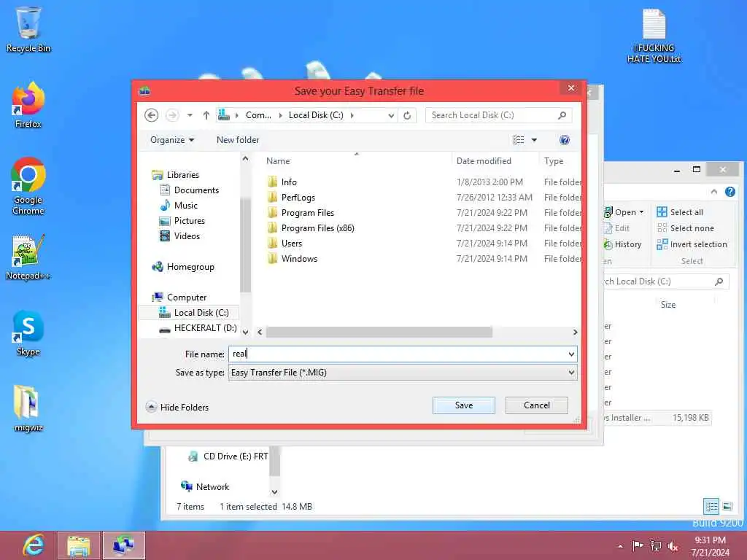Click Select none in Explorer ribbon
The image size is (747, 560).
pos(686,228)
